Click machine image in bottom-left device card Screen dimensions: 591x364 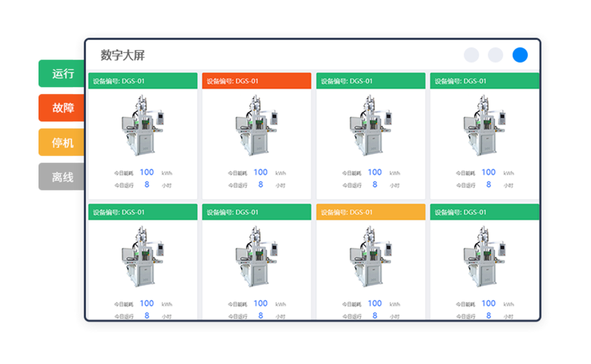142,256
